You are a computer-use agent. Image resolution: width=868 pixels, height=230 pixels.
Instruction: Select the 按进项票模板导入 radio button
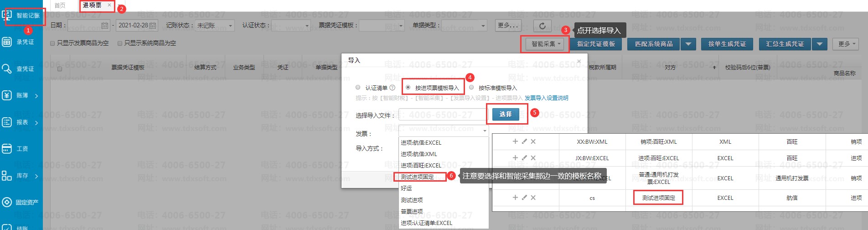tap(408, 87)
